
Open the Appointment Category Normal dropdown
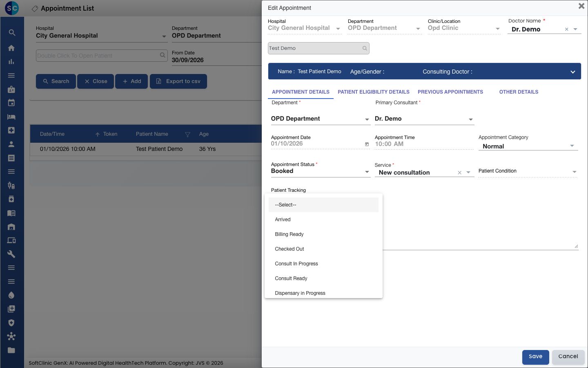528,146
